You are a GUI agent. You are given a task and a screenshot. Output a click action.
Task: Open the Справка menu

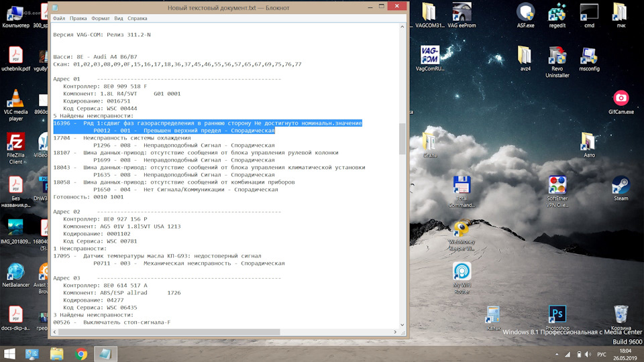137,18
